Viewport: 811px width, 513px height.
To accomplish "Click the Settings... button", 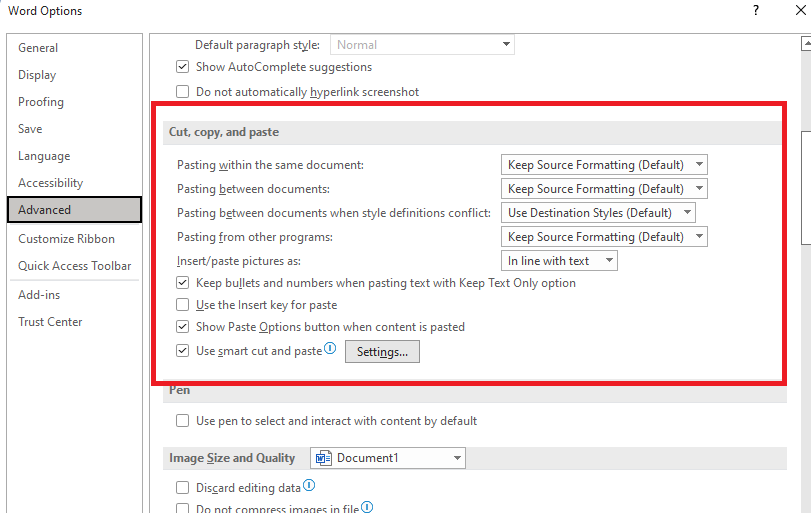I will [382, 352].
